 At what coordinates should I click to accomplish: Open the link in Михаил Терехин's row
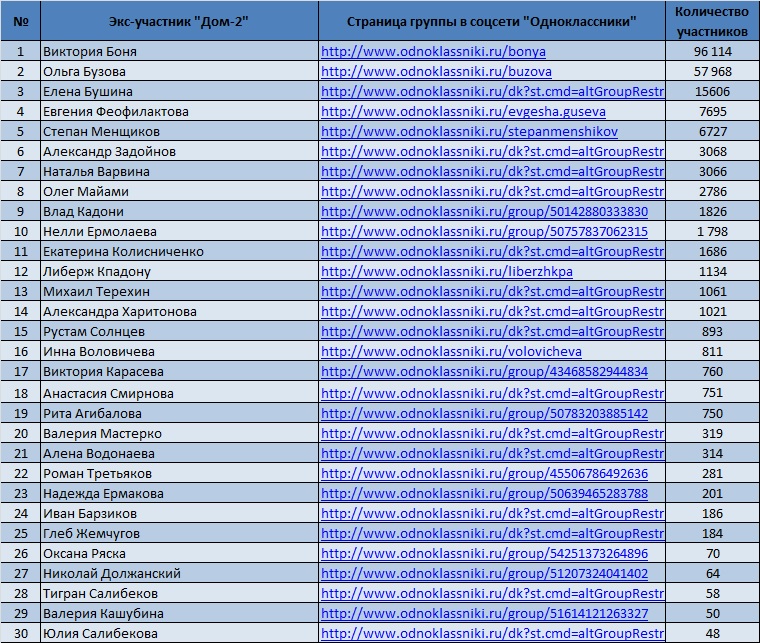[492, 291]
